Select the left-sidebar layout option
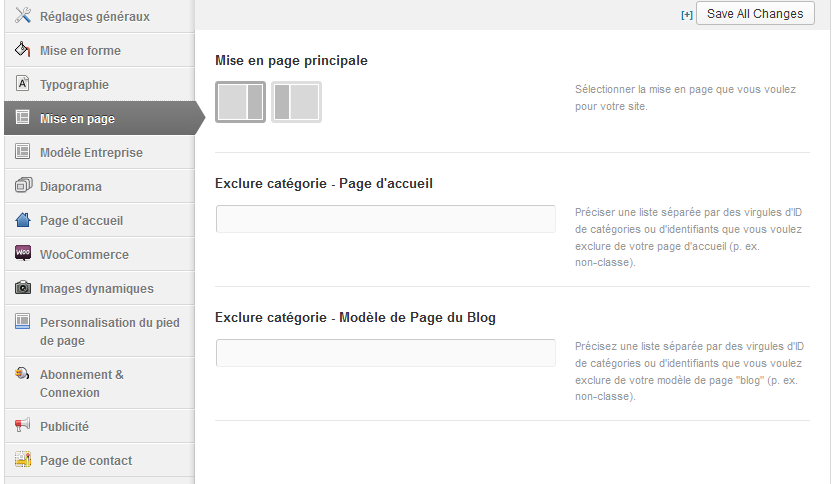 tap(296, 102)
